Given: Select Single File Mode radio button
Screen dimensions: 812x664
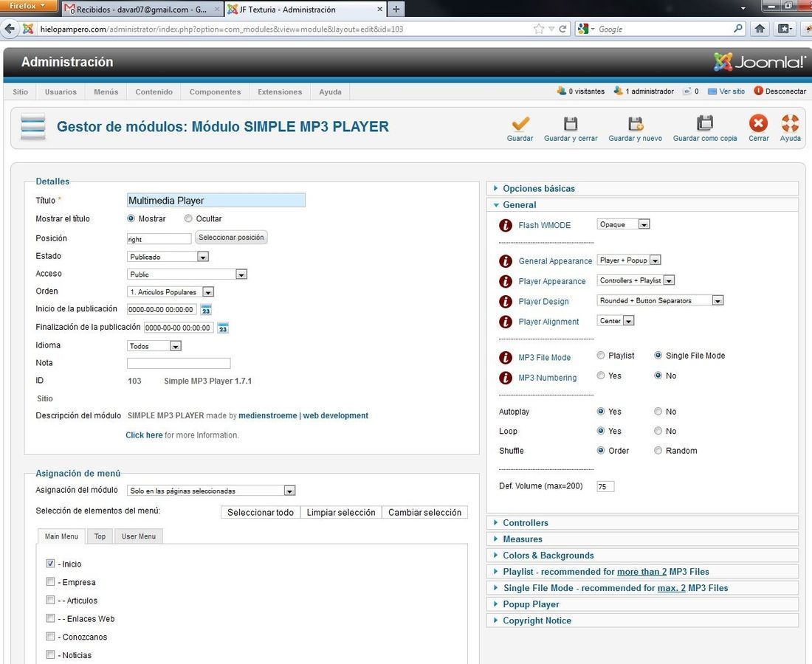Looking at the screenshot, I should click(658, 356).
